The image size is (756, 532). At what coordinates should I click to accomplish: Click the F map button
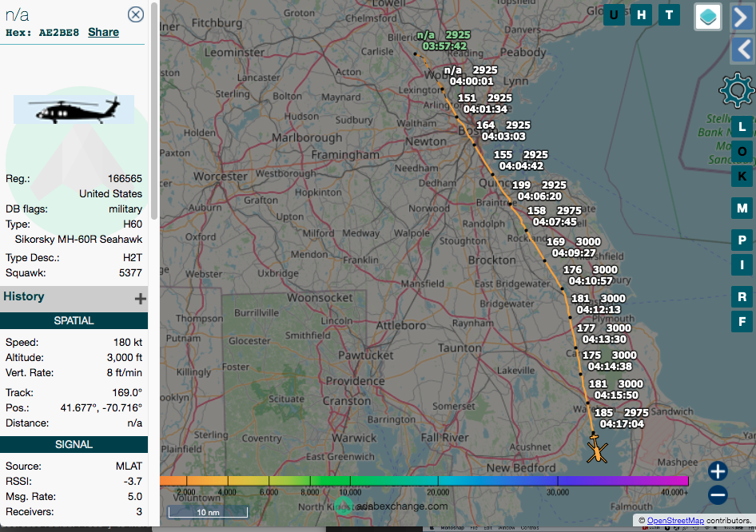(x=742, y=321)
